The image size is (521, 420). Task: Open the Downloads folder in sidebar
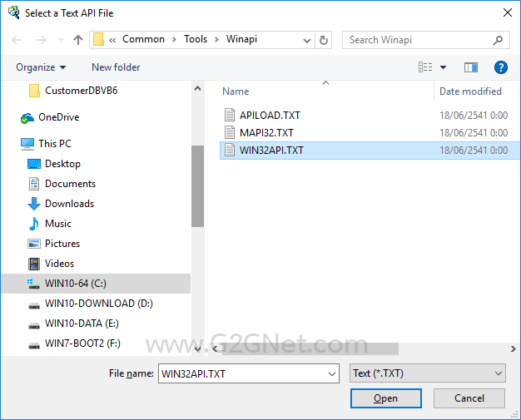pos(69,204)
